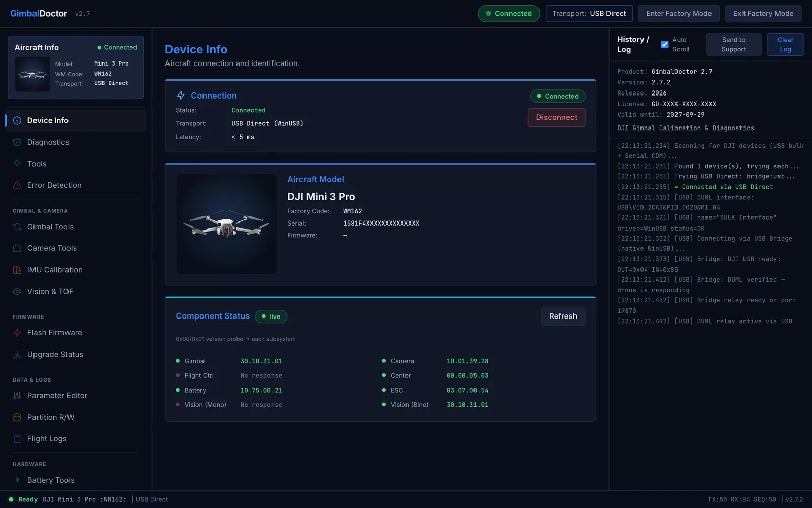Screen dimensions: 812x508
Task: Click the Flight Logs clipboard icon
Action: (x=17, y=439)
